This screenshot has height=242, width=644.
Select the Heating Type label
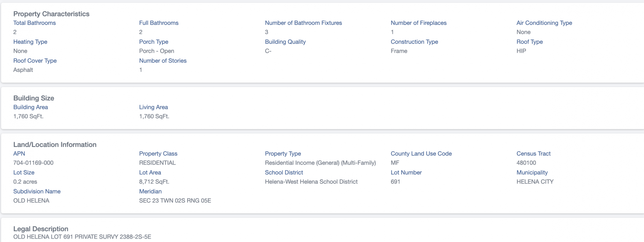coord(30,42)
